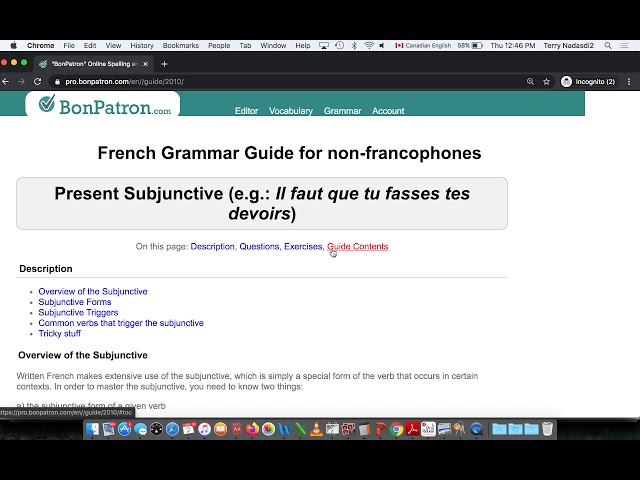The image size is (640, 480).
Task: Click the Thu 12:46 PM clock
Action: click(x=513, y=45)
